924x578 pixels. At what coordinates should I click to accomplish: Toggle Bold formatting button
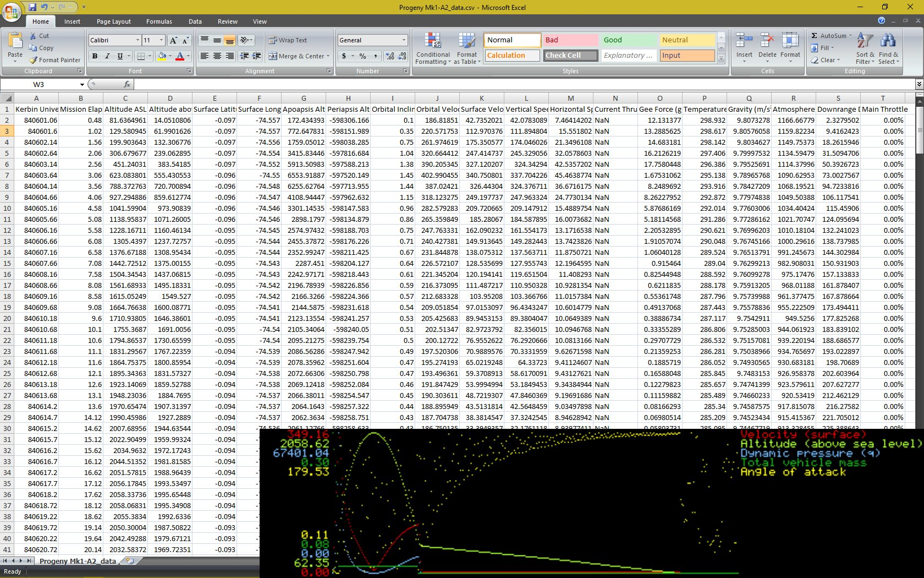[x=95, y=56]
